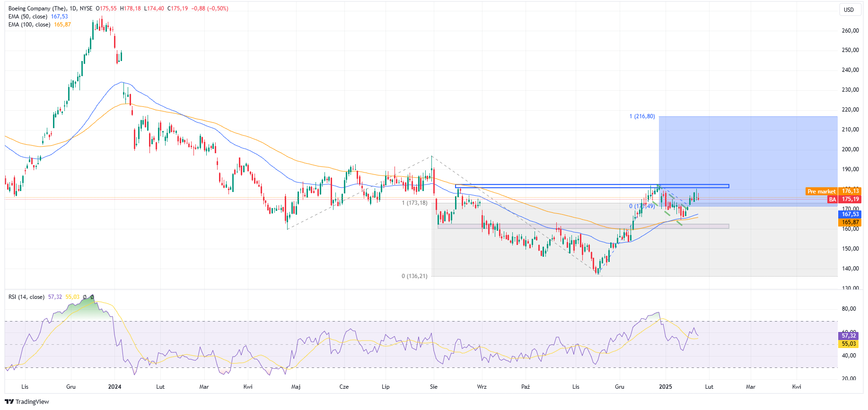Click the Pre market price label
Viewport: 868px width, 410px height.
tap(822, 192)
